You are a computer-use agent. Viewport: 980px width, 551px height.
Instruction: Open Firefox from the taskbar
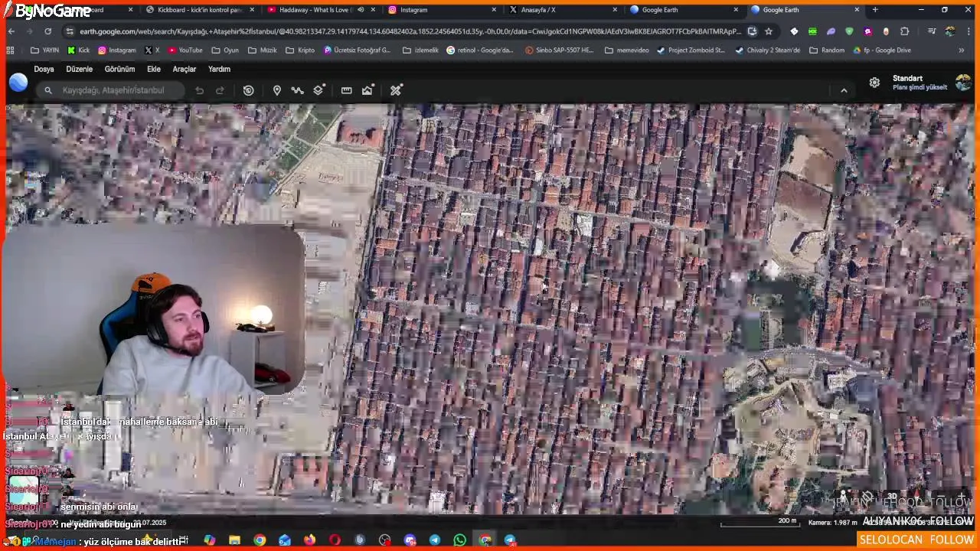[309, 540]
